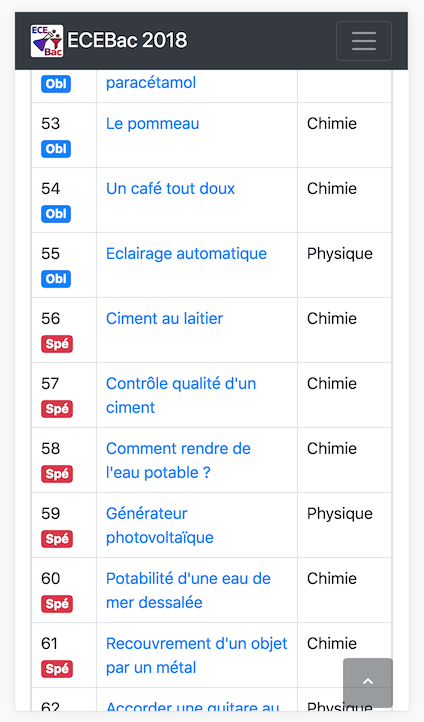Click the scroll-to-top arrow button

[368, 683]
